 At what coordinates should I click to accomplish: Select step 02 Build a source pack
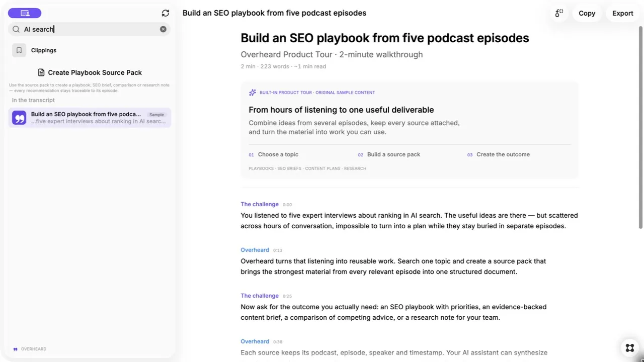click(x=389, y=154)
